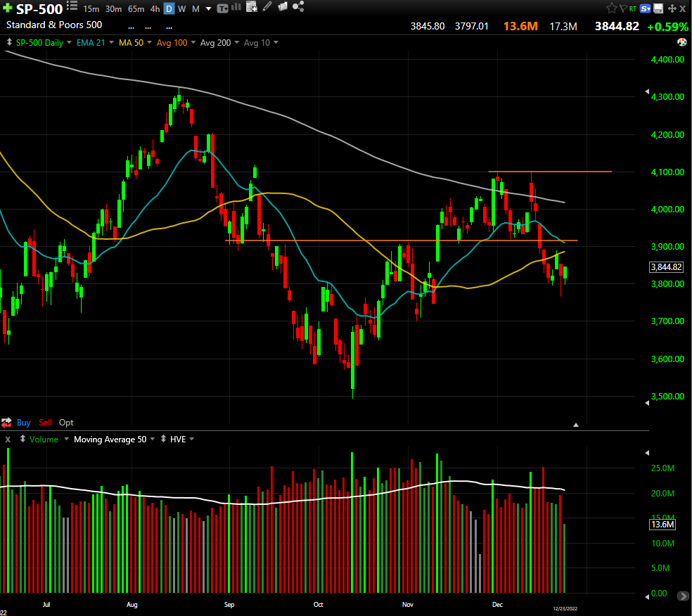The width and height of the screenshot is (692, 616).
Task: Click the reorder arrows beside SP-500 Daily
Action: (9, 42)
